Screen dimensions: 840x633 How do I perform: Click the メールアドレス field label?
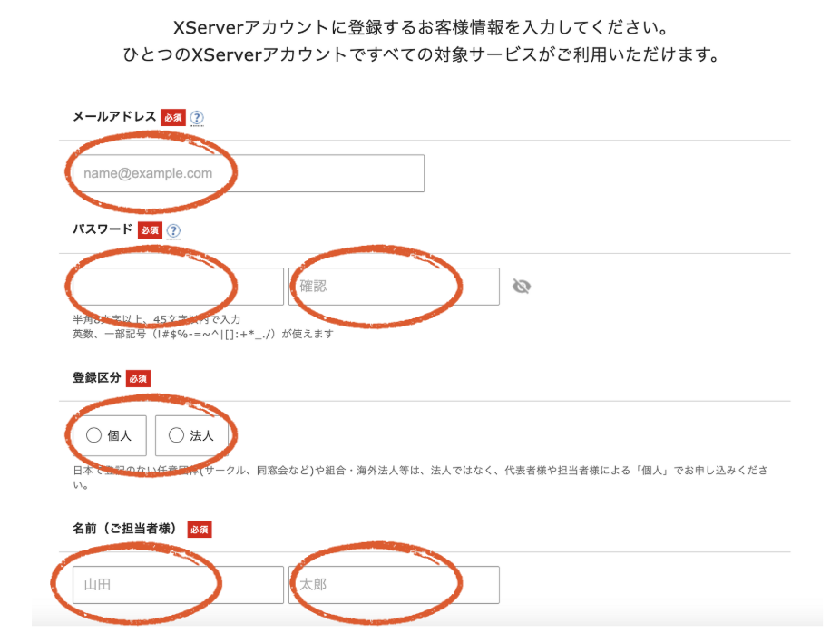click(x=114, y=117)
